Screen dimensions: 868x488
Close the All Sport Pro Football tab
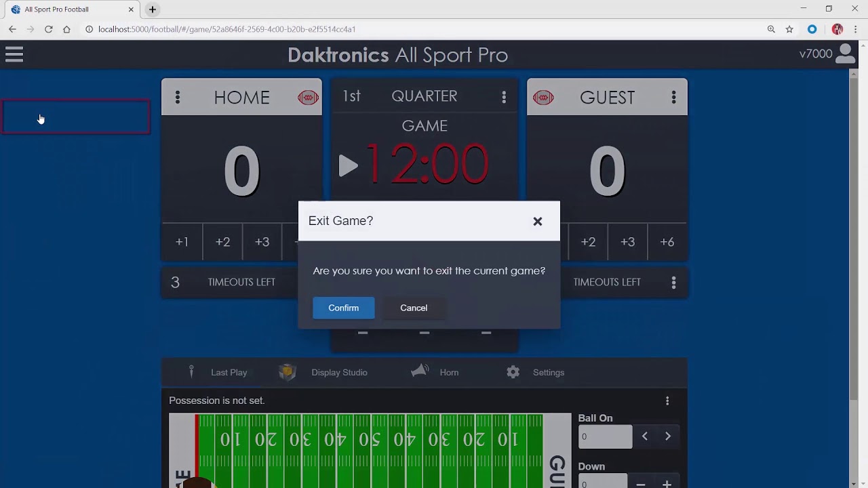click(131, 9)
